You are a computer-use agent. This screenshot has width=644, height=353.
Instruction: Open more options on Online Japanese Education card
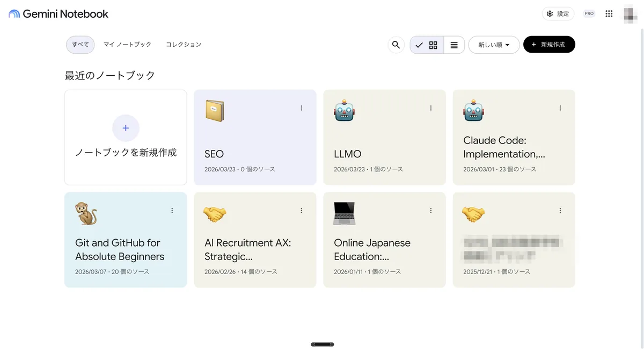pyautogui.click(x=431, y=211)
